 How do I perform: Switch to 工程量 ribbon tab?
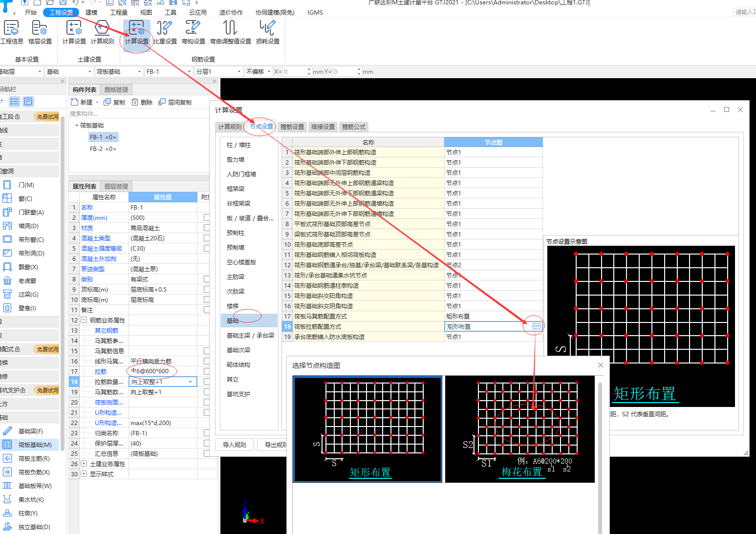click(119, 13)
